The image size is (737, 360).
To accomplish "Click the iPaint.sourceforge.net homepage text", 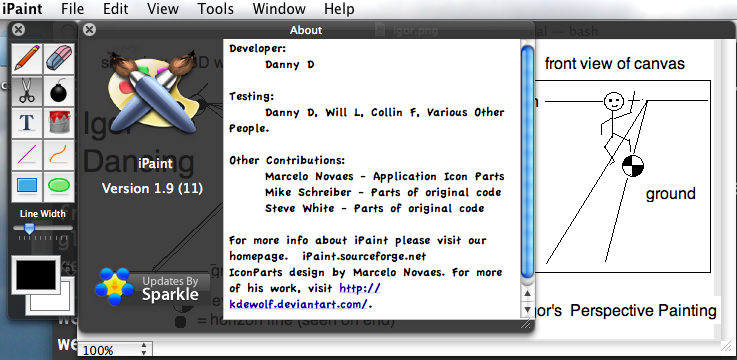I will pyautogui.click(x=364, y=256).
